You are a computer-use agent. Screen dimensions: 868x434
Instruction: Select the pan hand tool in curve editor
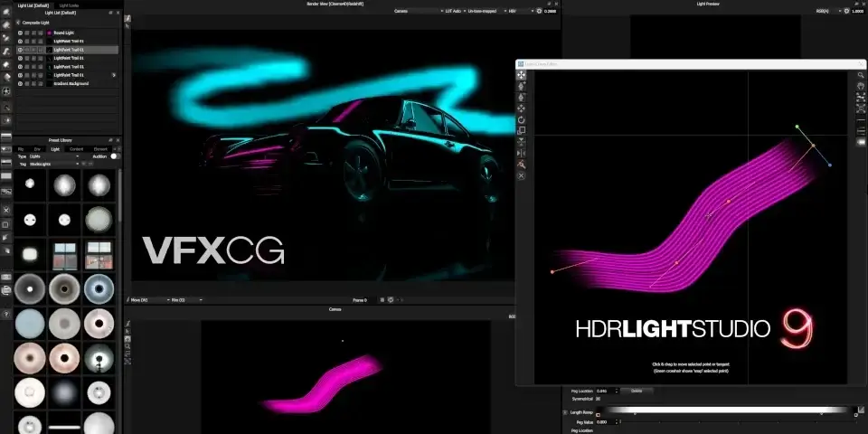tap(861, 86)
